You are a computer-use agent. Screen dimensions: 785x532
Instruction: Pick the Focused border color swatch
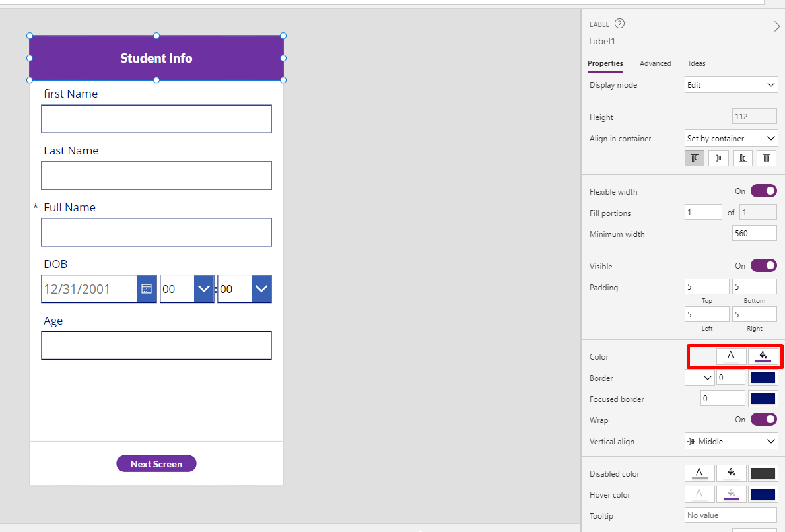763,399
